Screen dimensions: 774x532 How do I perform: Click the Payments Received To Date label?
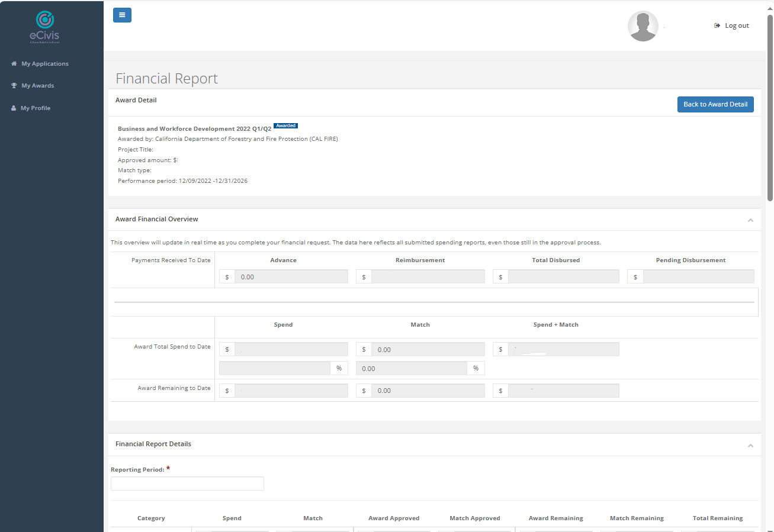(171, 260)
